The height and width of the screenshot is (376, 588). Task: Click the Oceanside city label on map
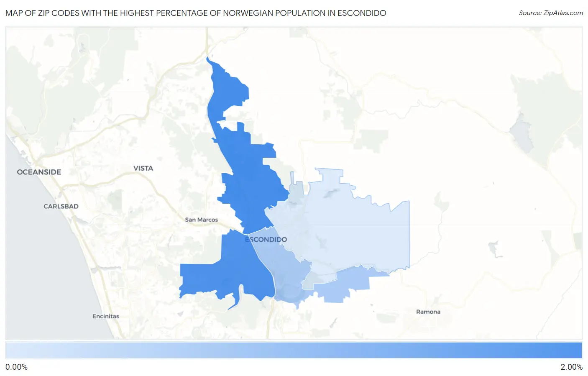tap(39, 172)
